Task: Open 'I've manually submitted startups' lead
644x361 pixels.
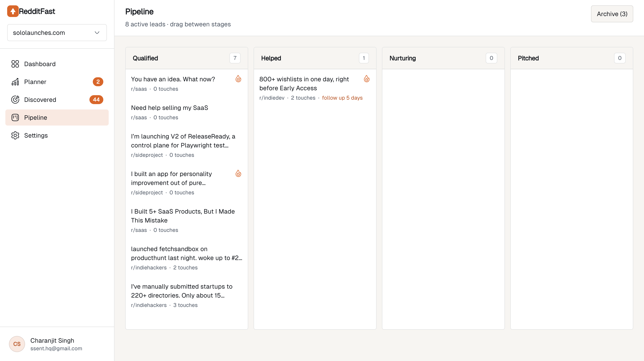Action: coord(186,295)
